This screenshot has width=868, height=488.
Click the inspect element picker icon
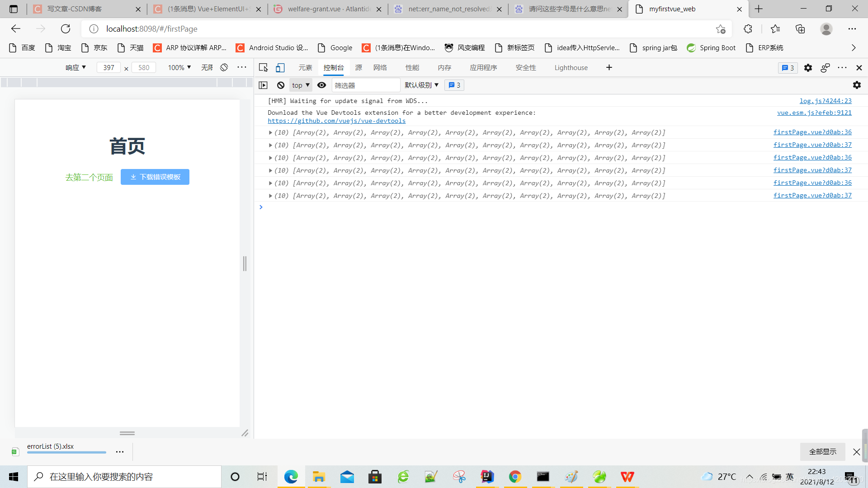click(x=263, y=67)
